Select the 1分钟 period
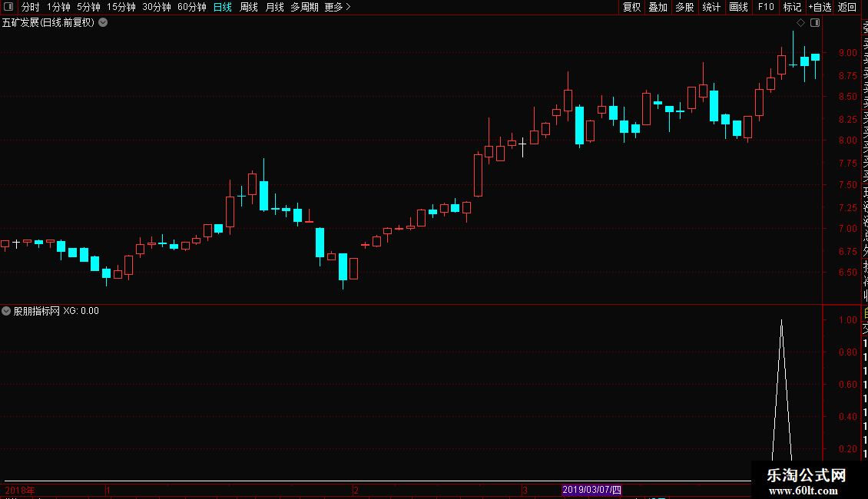 (x=58, y=7)
